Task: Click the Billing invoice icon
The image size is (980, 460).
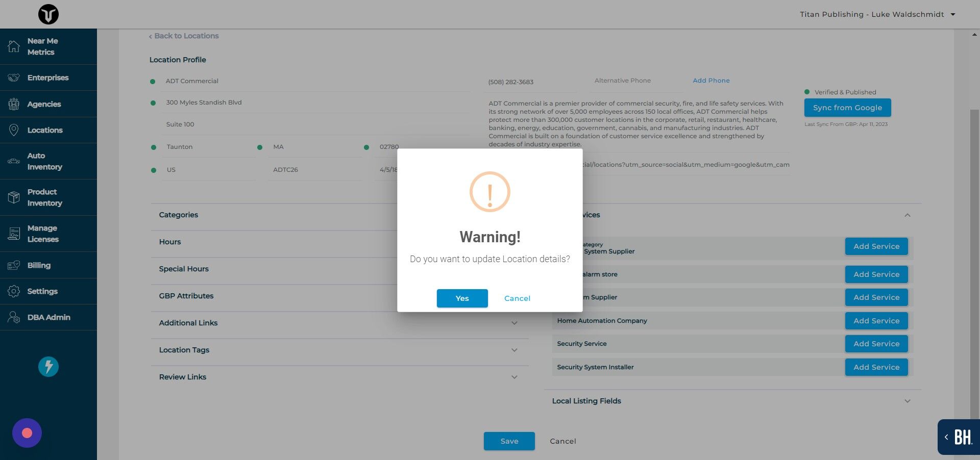Action: (14, 265)
